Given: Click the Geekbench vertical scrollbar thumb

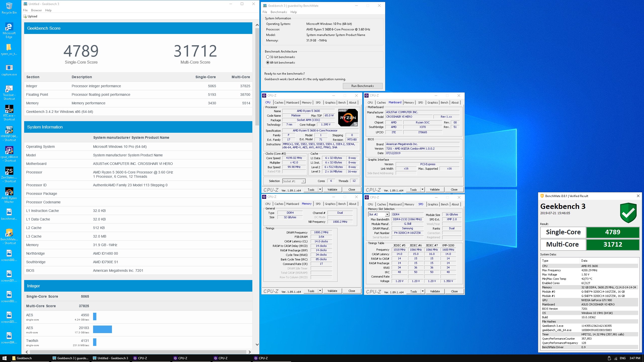Looking at the screenshot, I should [257, 77].
